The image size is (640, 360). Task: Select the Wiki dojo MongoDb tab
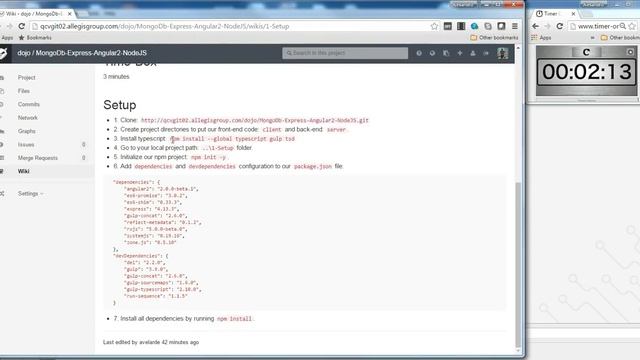(x=35, y=13)
